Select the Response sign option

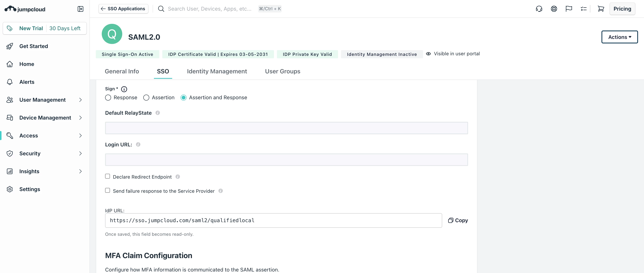tap(108, 98)
